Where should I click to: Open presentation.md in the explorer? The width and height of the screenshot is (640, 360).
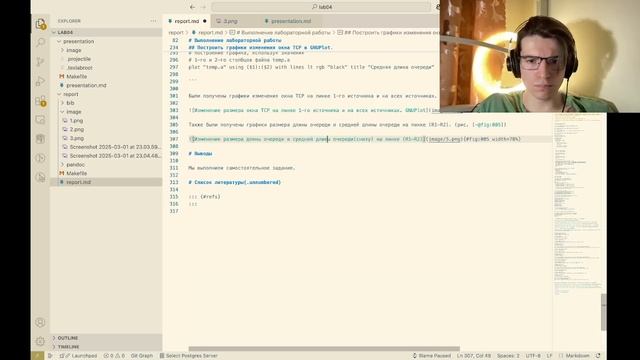[86, 85]
